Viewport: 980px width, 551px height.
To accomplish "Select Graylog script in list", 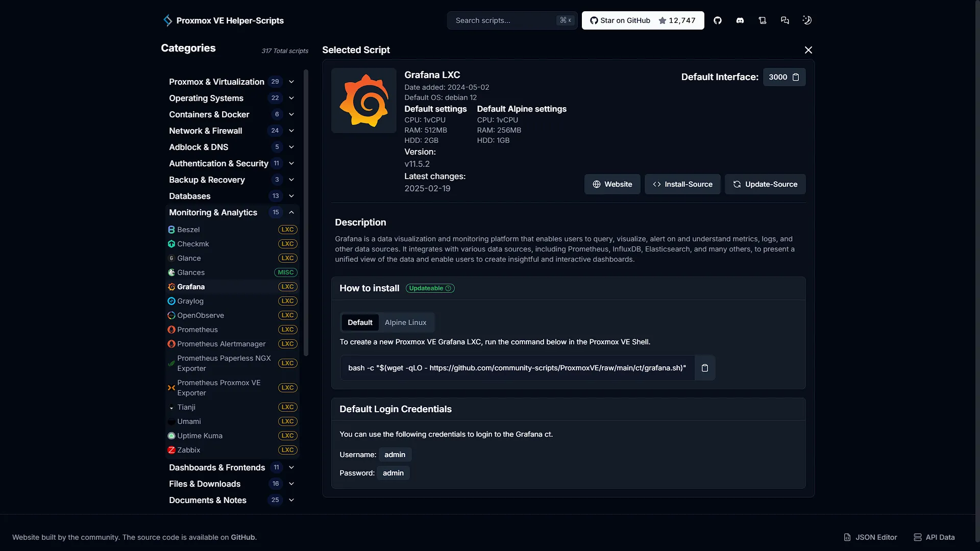I will click(232, 301).
